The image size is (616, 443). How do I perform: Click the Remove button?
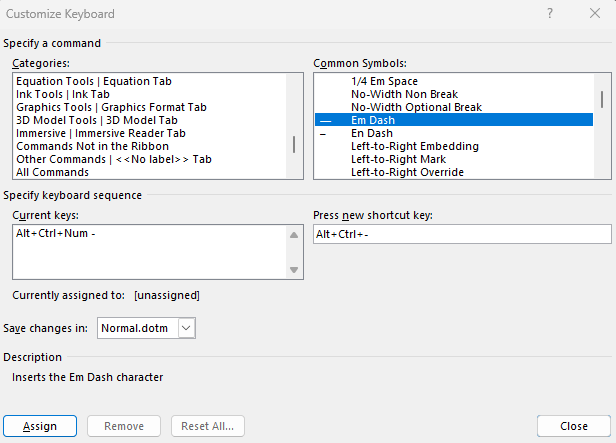click(x=124, y=426)
